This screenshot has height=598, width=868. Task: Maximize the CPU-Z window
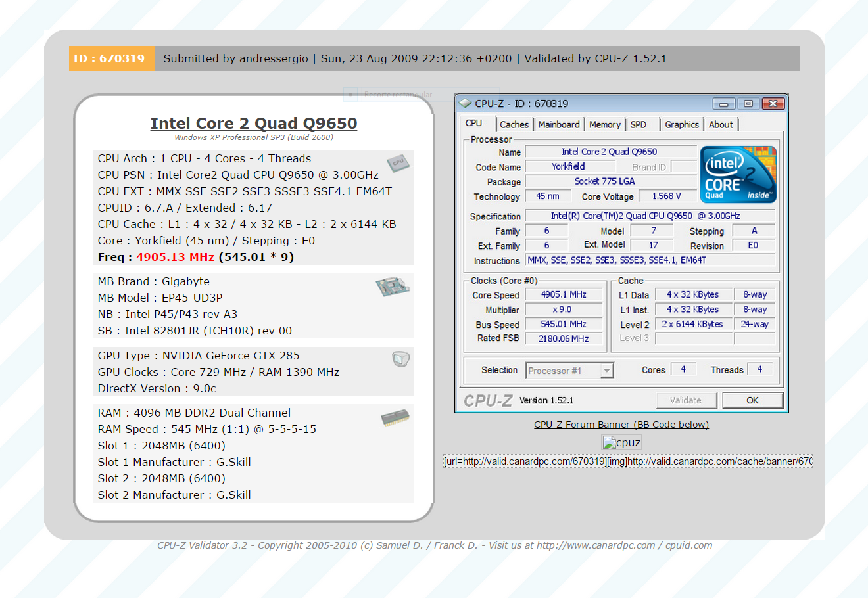click(748, 104)
